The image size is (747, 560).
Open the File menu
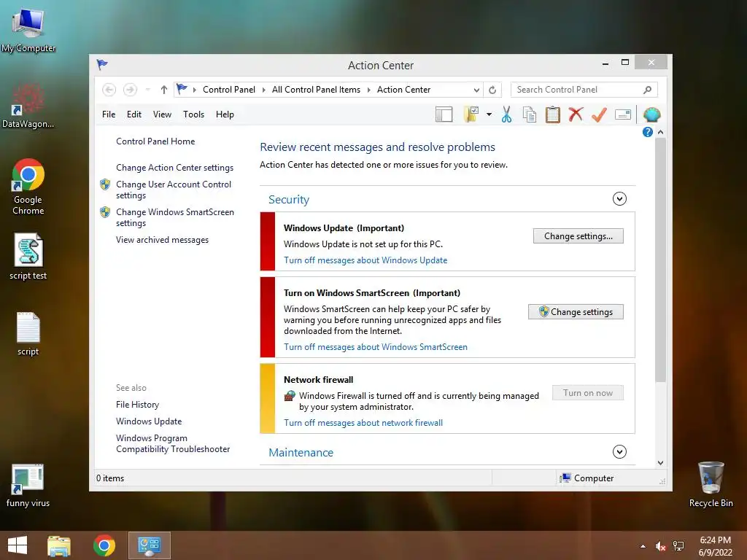click(109, 114)
